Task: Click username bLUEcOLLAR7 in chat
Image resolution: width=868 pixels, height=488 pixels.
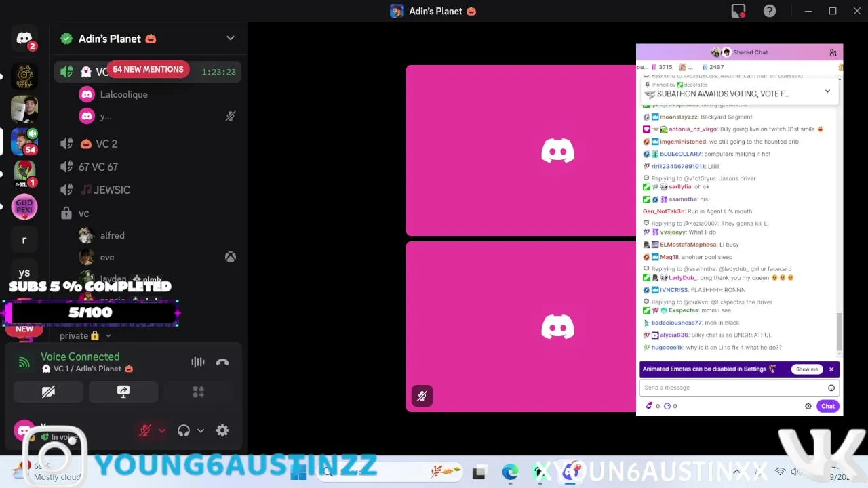Action: pyautogui.click(x=680, y=154)
